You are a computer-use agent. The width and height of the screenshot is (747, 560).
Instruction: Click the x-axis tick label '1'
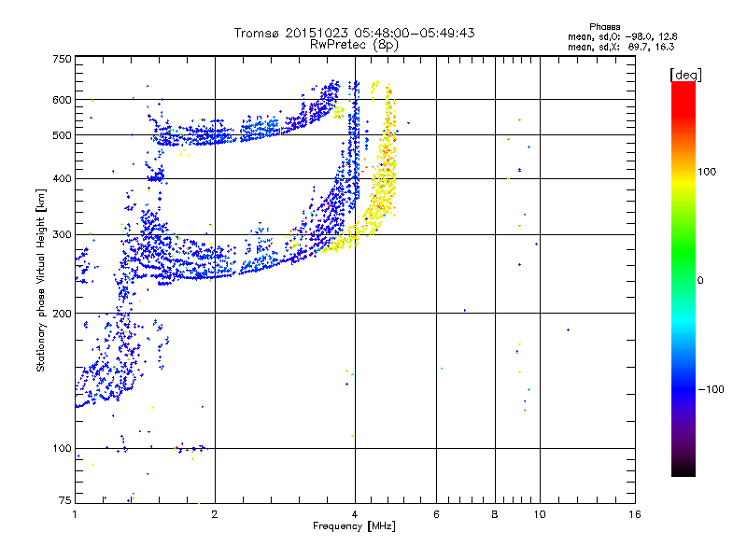coord(75,514)
